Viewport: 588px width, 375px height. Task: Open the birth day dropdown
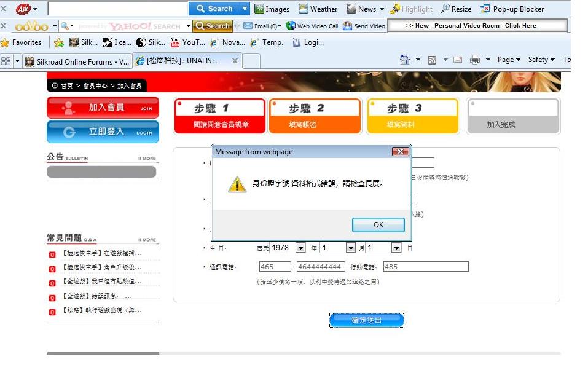click(x=396, y=248)
